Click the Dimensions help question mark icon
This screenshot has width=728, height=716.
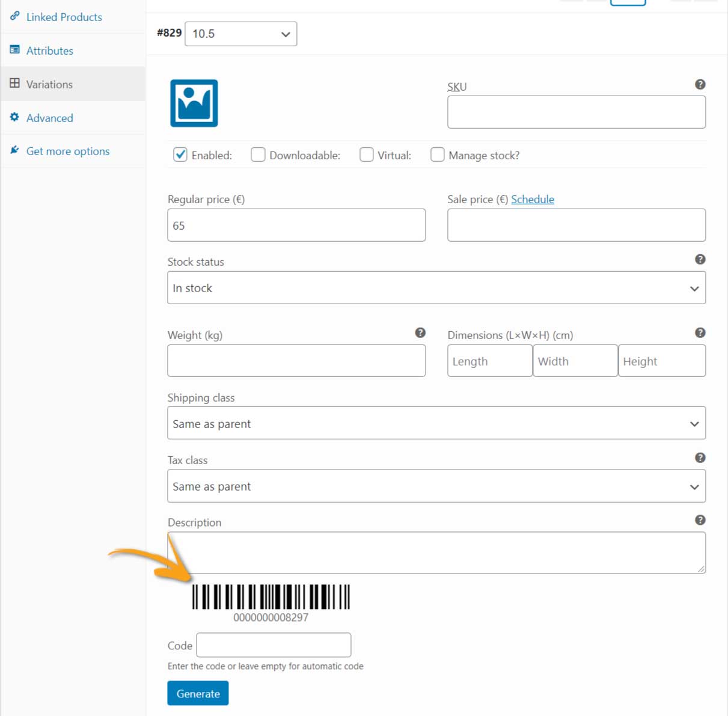[x=700, y=332]
